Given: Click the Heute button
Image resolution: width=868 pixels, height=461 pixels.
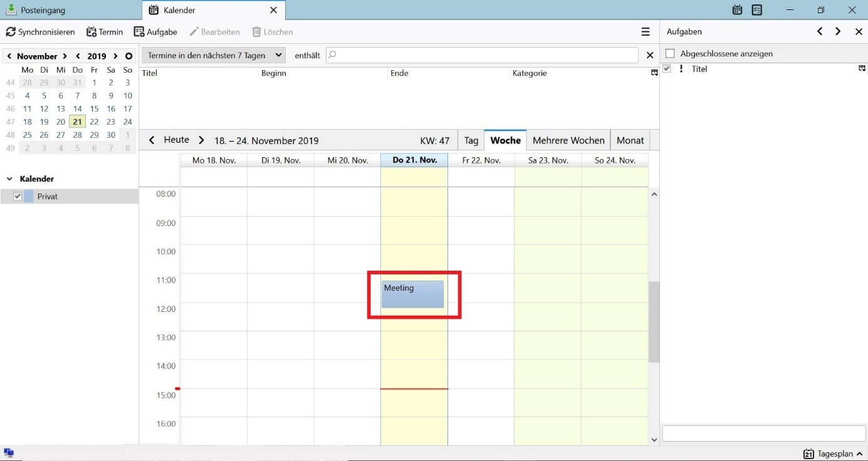Looking at the screenshot, I should pyautogui.click(x=176, y=140).
